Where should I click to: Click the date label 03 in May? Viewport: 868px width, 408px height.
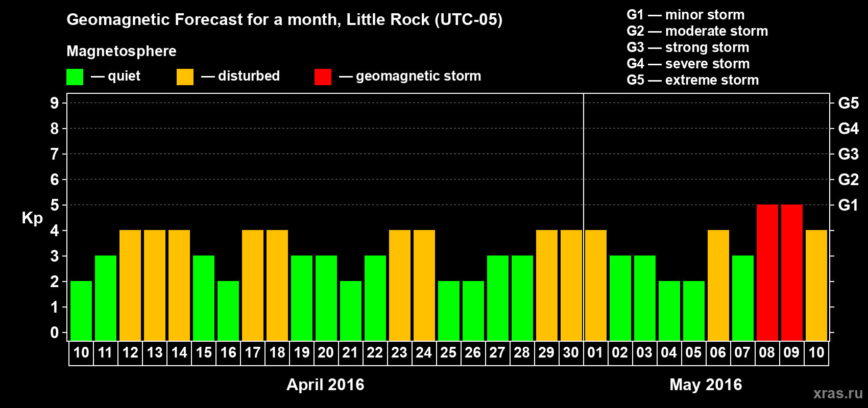645,353
